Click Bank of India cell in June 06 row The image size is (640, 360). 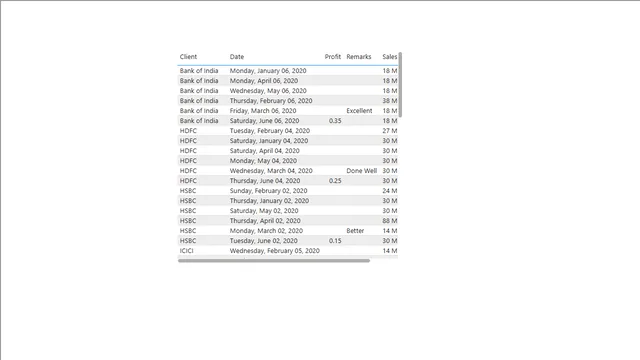click(x=199, y=121)
